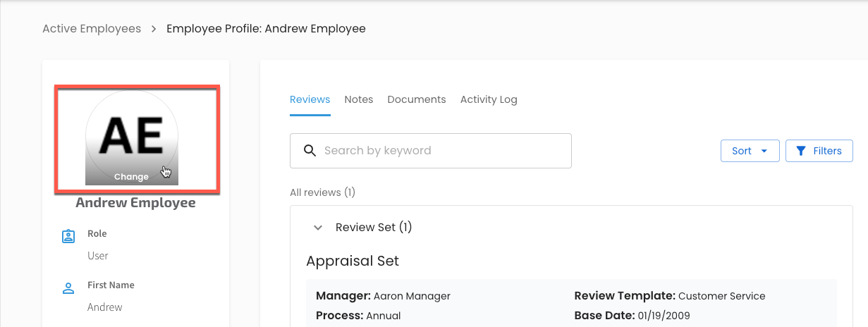
Task: Click the funnel icon in Filters
Action: [801, 151]
